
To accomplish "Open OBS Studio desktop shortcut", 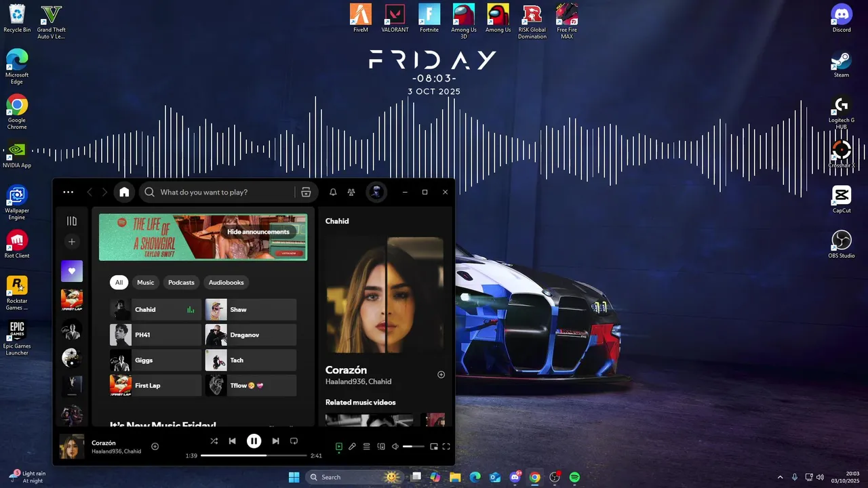I will pyautogui.click(x=842, y=244).
